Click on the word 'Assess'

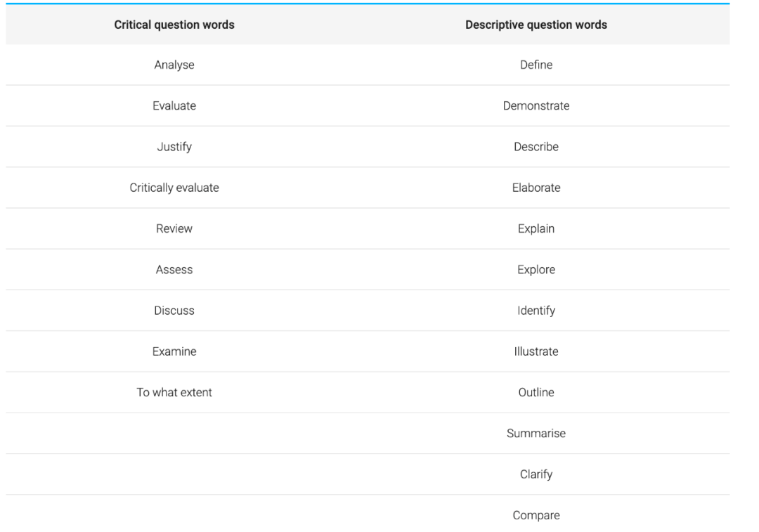point(174,269)
